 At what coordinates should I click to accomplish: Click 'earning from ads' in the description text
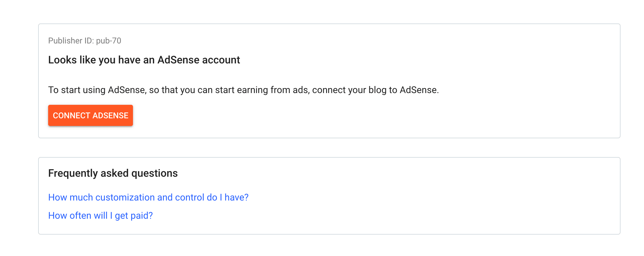tap(272, 90)
